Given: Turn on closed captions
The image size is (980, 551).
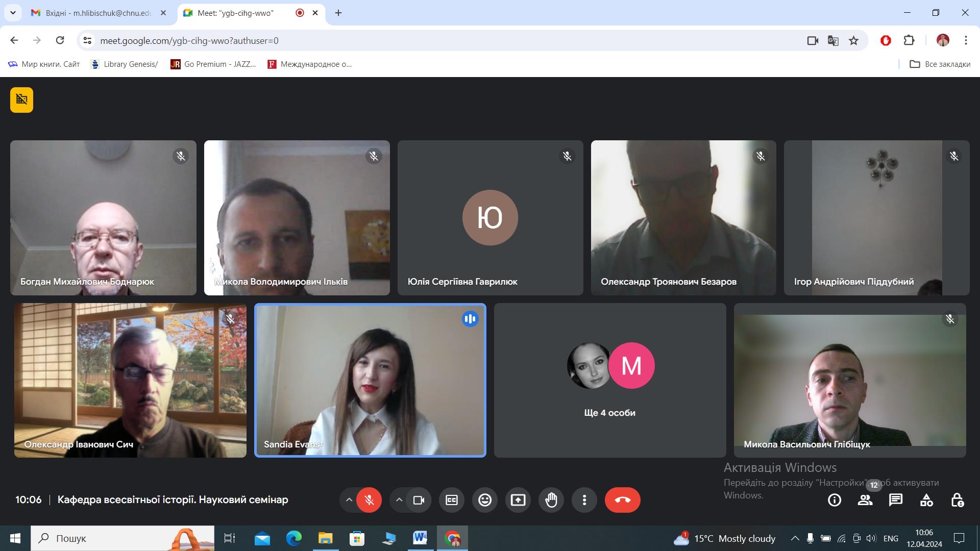Looking at the screenshot, I should point(452,500).
